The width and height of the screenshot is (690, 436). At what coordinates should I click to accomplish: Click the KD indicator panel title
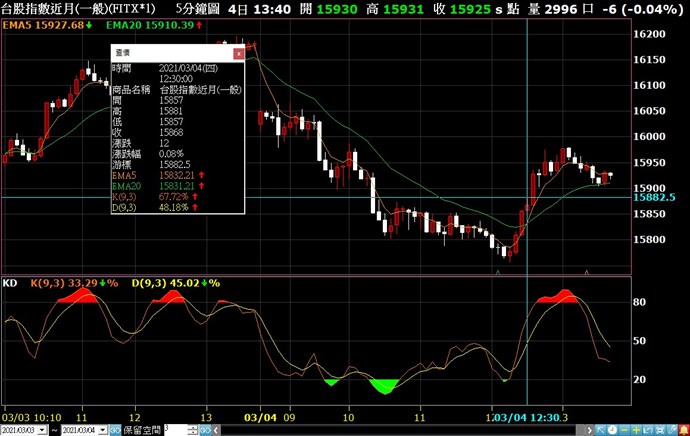coord(10,283)
